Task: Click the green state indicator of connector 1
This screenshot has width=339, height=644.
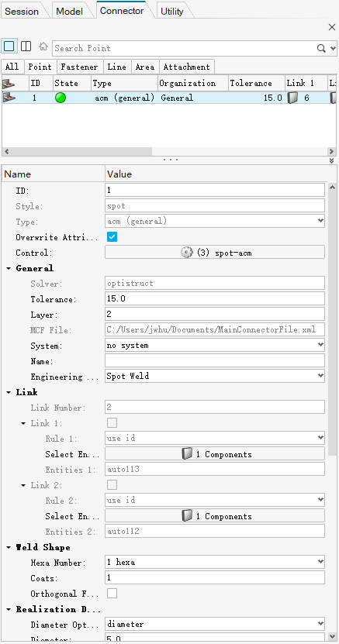Action: [x=61, y=98]
